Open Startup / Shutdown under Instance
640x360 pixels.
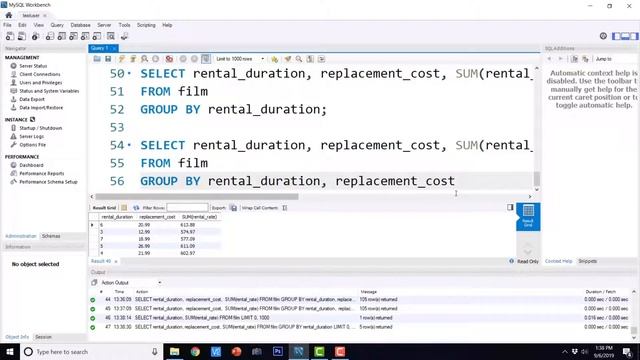(x=40, y=128)
